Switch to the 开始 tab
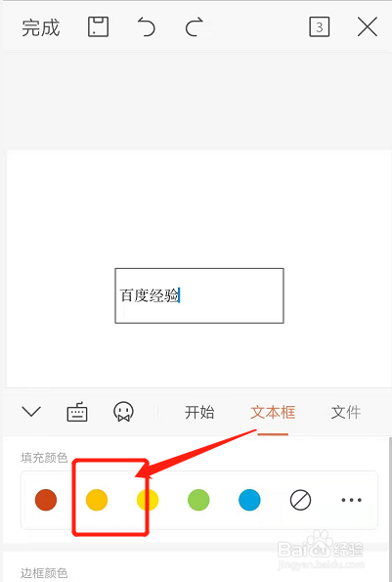This screenshot has width=392, height=582. tap(199, 412)
